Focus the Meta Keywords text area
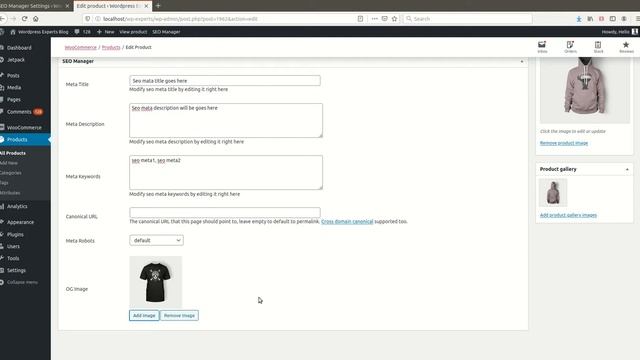The width and height of the screenshot is (640, 360). (x=226, y=172)
